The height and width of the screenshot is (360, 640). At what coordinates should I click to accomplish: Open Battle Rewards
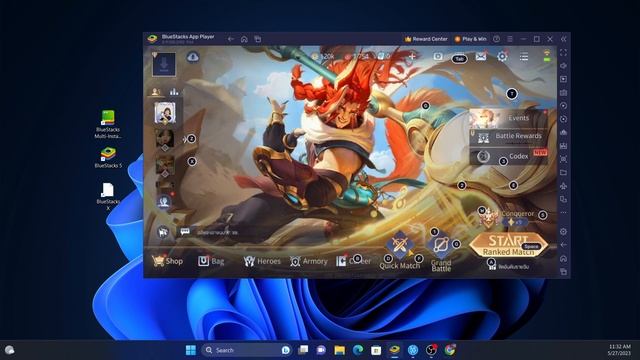[x=508, y=136]
